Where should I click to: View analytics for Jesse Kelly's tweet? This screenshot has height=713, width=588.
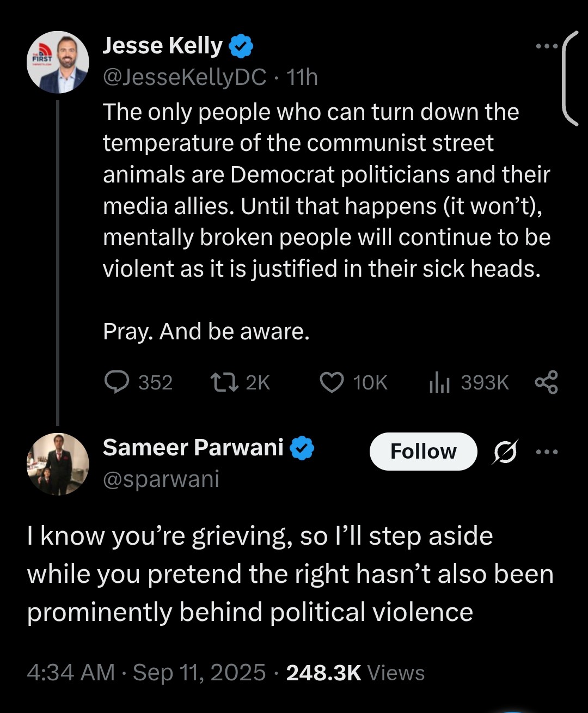[439, 382]
